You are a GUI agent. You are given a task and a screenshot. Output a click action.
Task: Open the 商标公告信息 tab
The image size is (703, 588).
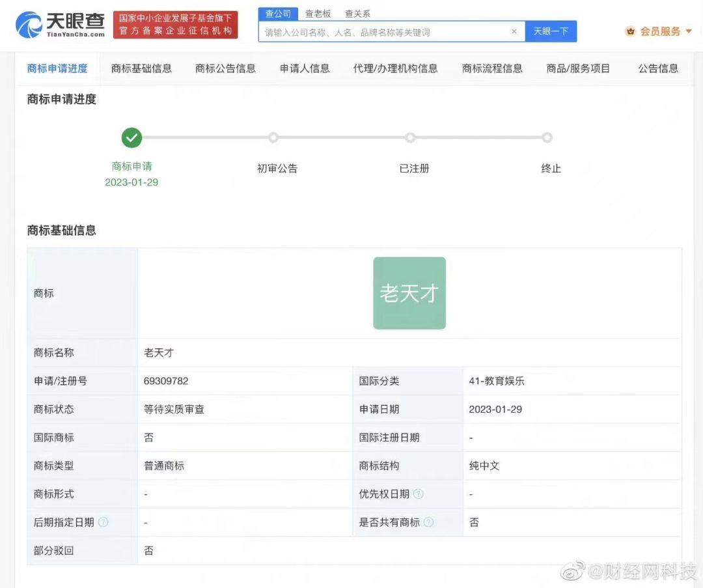(225, 68)
